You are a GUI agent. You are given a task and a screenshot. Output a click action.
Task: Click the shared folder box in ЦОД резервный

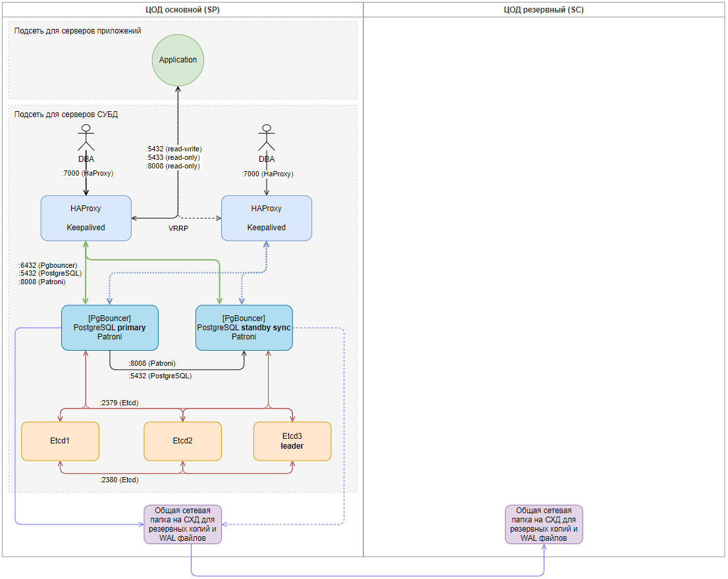pos(544,524)
